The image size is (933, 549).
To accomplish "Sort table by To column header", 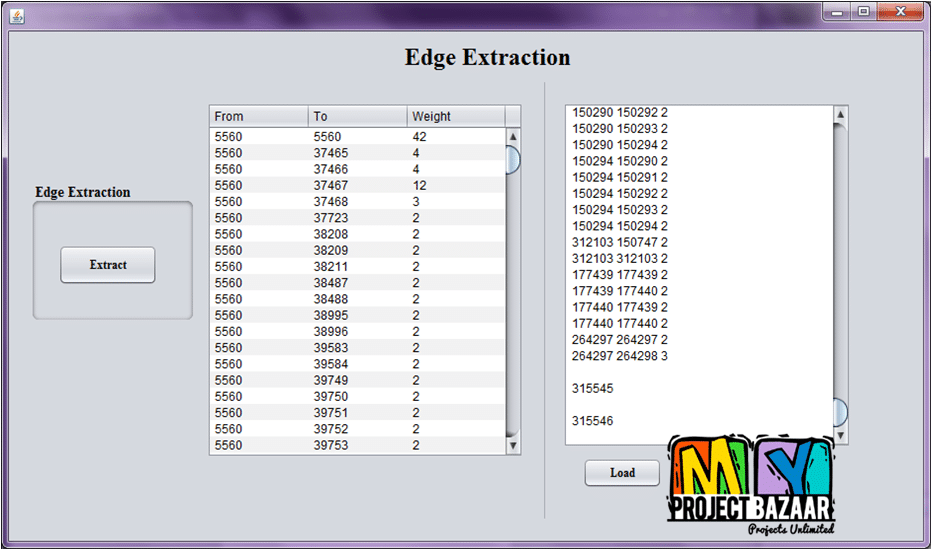I will tap(357, 116).
